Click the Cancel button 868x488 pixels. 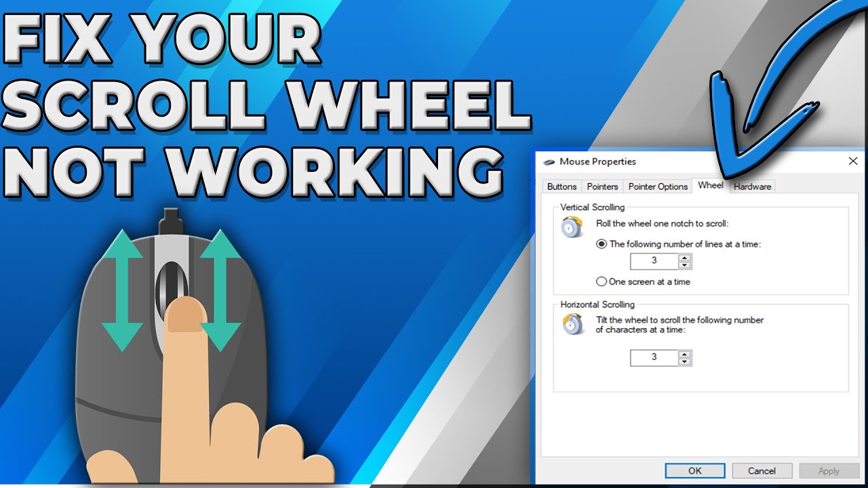[x=762, y=471]
